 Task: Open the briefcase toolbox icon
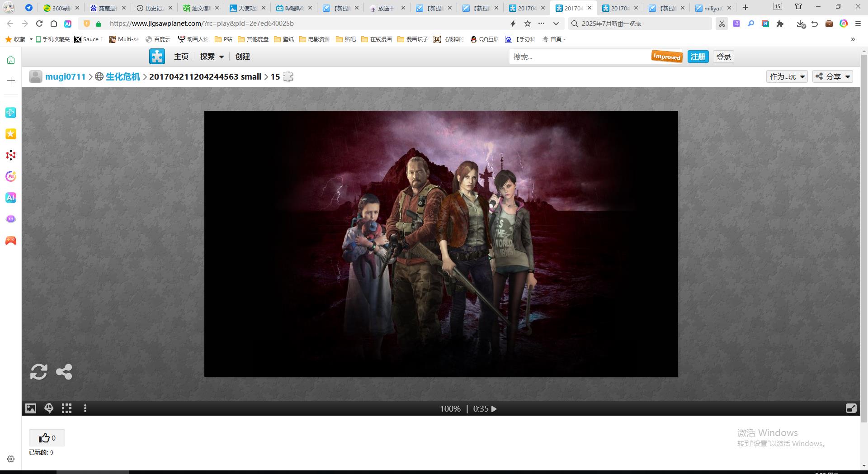pyautogui.click(x=829, y=24)
